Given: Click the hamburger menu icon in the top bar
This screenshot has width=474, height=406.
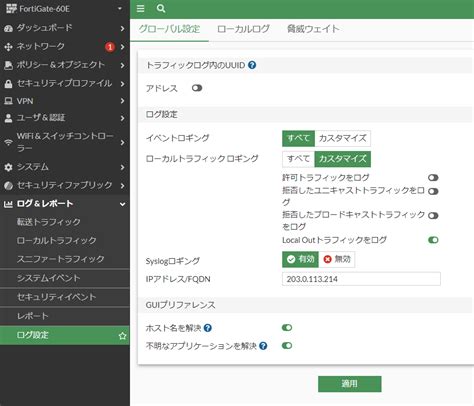Looking at the screenshot, I should click(140, 8).
